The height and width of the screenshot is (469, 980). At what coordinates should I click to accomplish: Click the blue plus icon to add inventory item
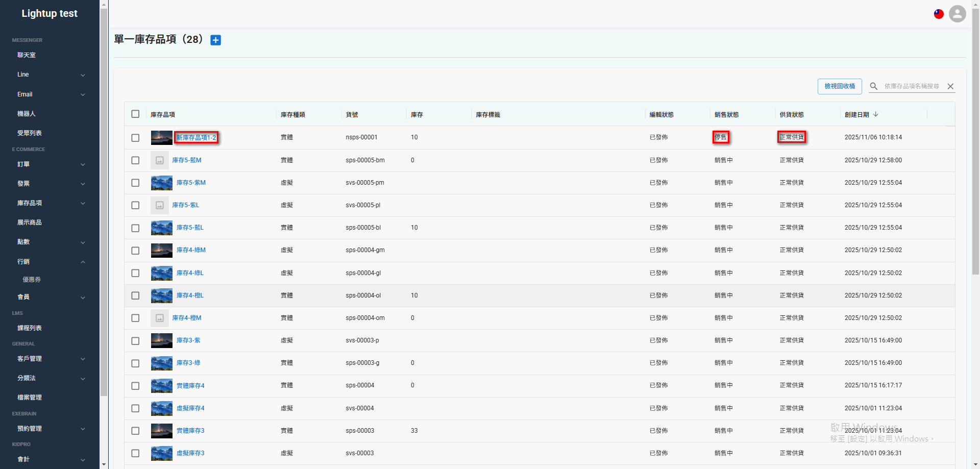pyautogui.click(x=216, y=40)
